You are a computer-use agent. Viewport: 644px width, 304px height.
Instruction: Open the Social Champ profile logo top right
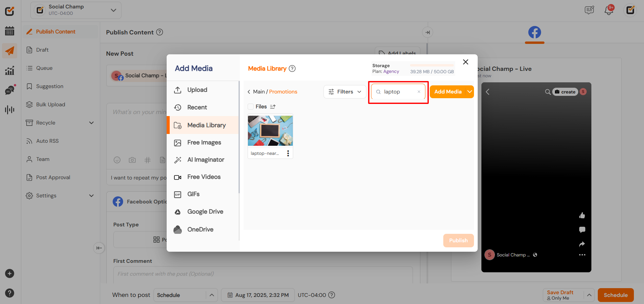[x=630, y=10]
